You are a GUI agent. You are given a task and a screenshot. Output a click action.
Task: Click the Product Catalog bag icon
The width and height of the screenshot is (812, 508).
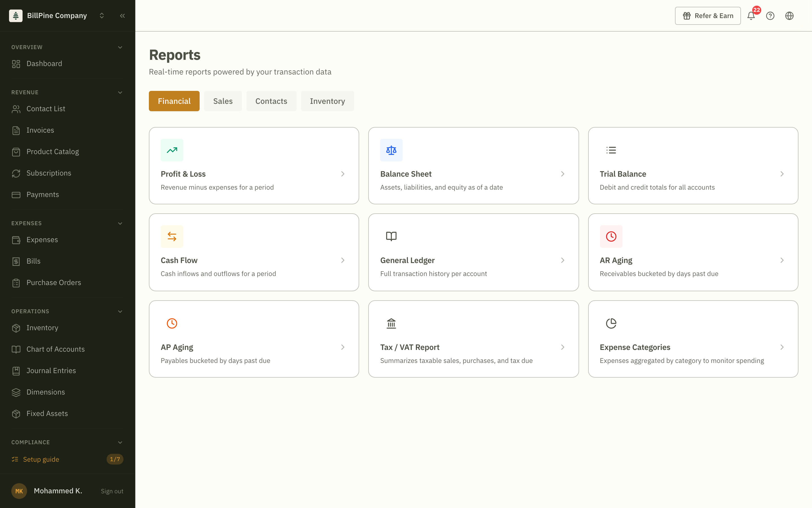(16, 152)
